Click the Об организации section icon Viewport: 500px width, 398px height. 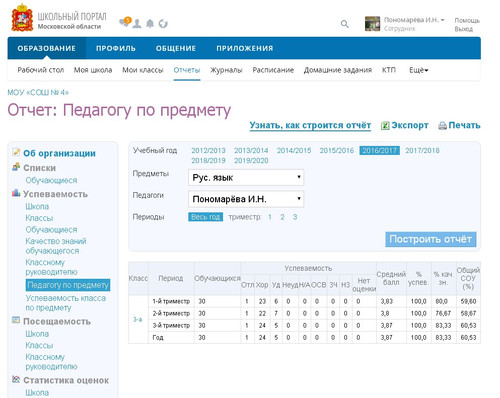point(16,152)
